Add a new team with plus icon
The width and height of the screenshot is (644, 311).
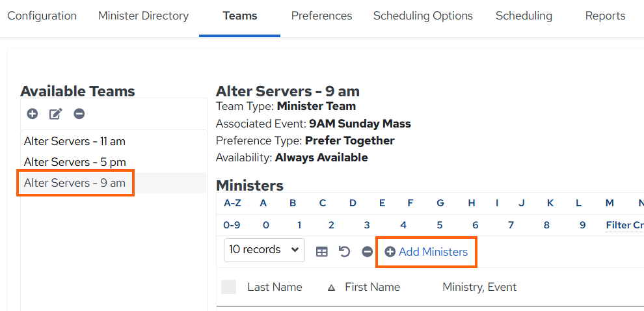coord(33,114)
